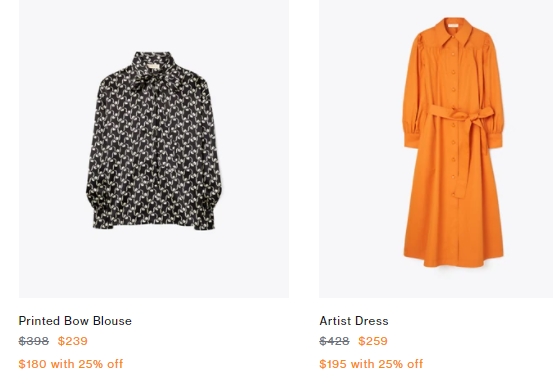Click the hem of the orange dress
Screen dimensions: 553x388
click(x=454, y=259)
